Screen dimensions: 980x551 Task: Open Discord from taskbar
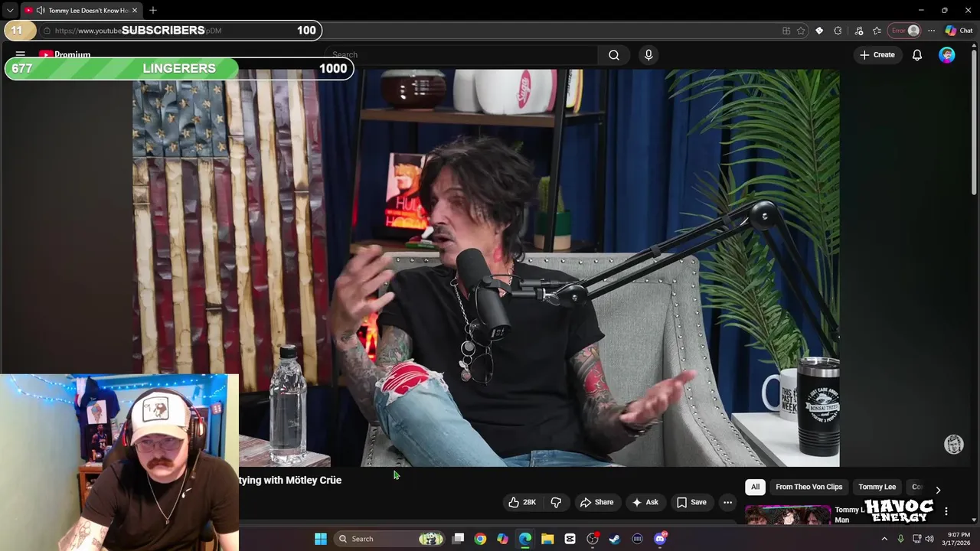click(x=660, y=539)
